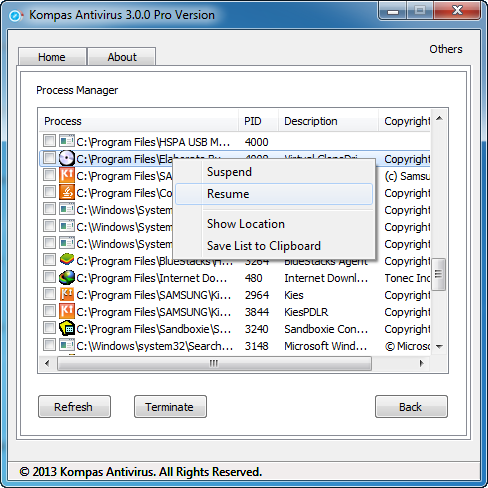Viewport: 488px width, 488px height.
Task: Click the Kies icon for PID 2964
Action: (67, 294)
